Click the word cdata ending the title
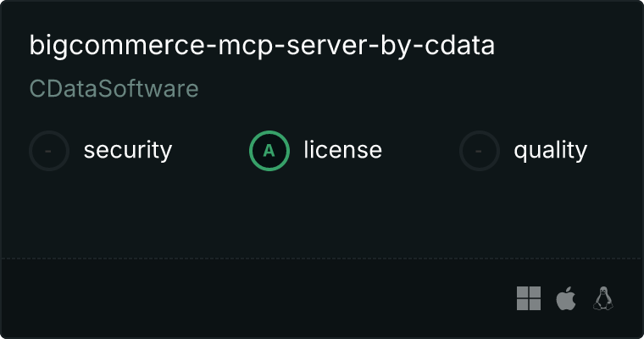This screenshot has width=644, height=339. pyautogui.click(x=461, y=46)
